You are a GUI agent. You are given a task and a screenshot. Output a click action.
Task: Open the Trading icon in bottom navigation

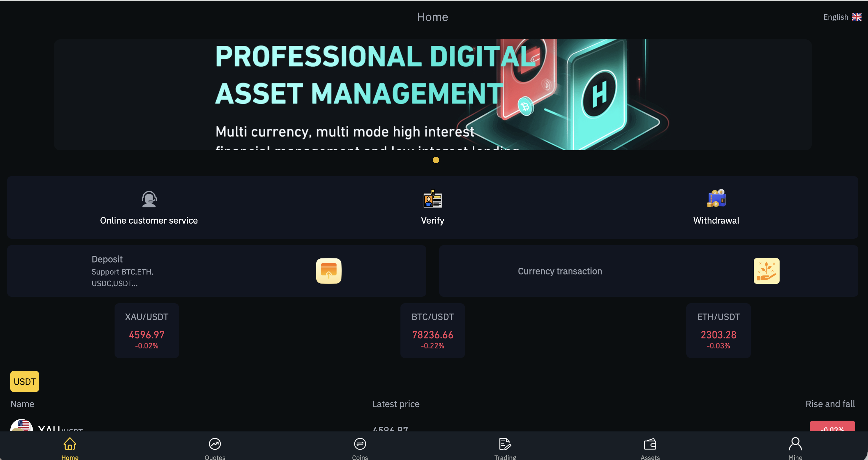(x=505, y=444)
